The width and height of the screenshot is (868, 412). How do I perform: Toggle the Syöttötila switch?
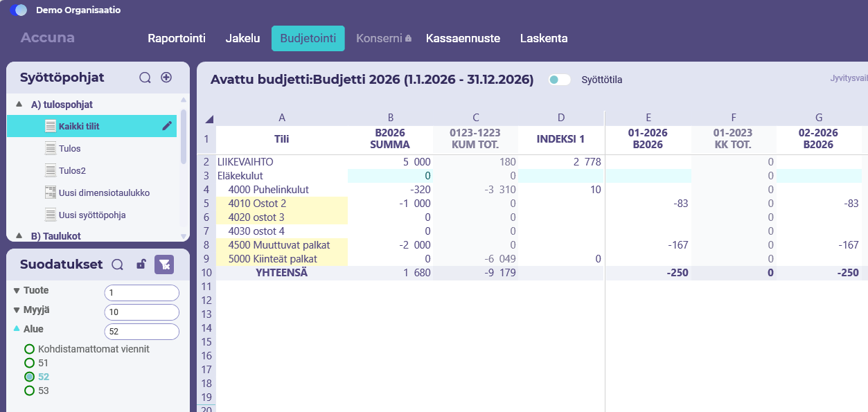coord(559,80)
